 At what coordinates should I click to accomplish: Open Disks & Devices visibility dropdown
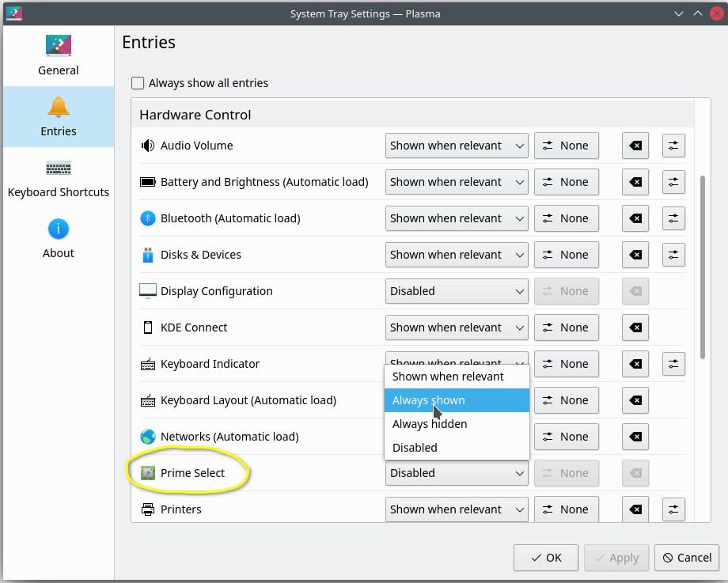click(457, 255)
